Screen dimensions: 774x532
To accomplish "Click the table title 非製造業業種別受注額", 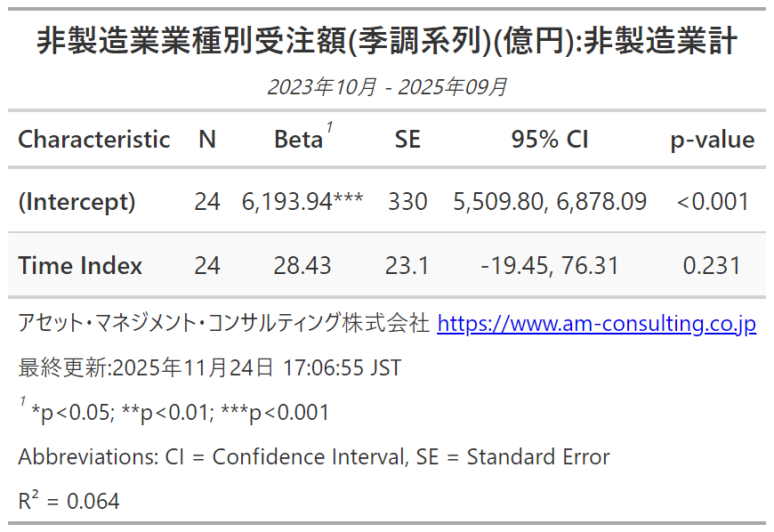I will [387, 42].
